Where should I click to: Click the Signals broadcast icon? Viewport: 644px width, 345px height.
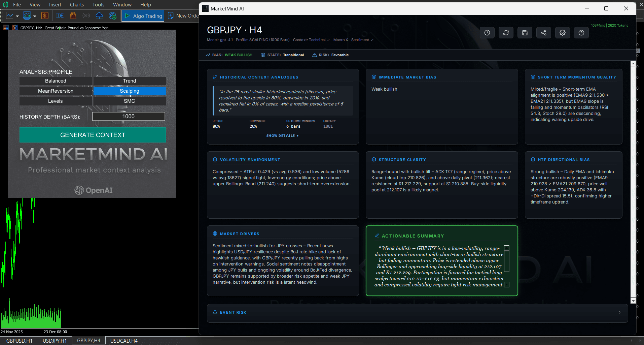pos(86,16)
